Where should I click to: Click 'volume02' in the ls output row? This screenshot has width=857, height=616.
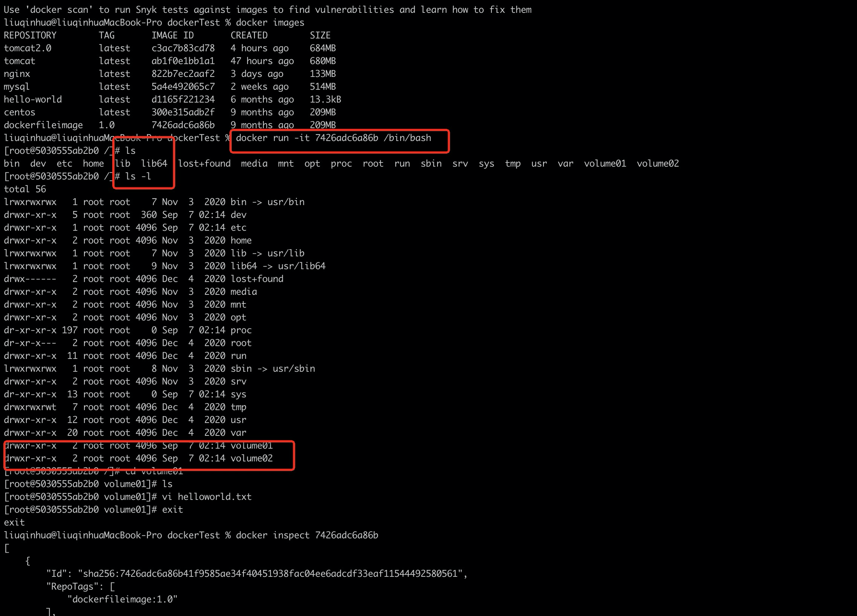click(658, 164)
